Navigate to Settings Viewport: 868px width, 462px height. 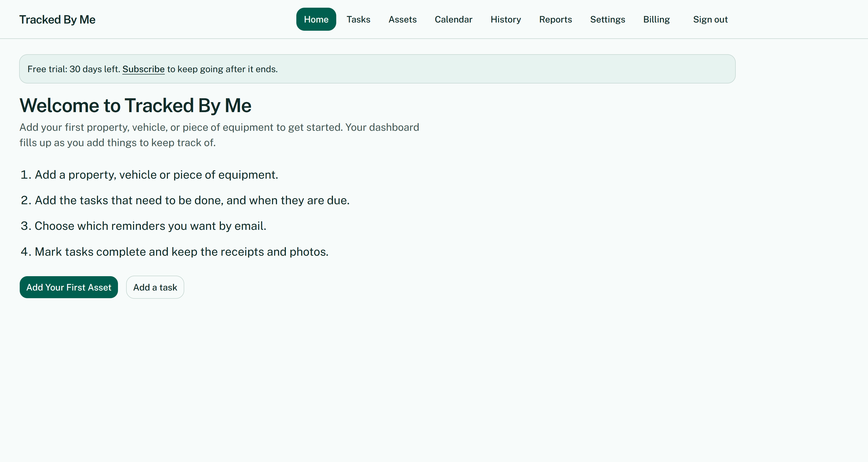click(607, 19)
